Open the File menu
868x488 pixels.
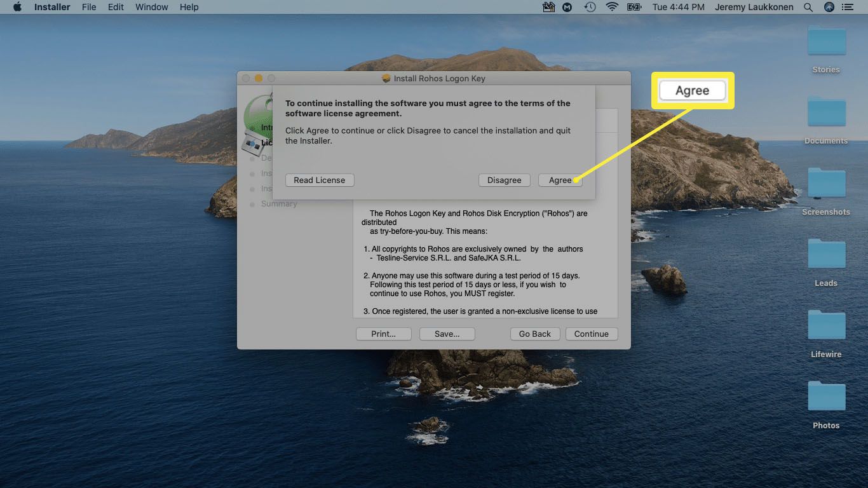[89, 7]
